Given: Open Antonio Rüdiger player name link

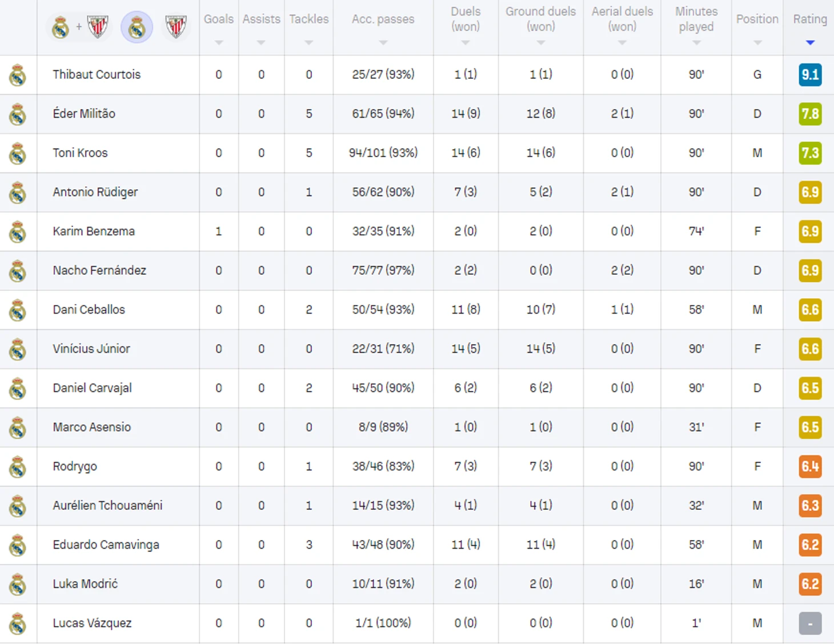Looking at the screenshot, I should [x=95, y=192].
